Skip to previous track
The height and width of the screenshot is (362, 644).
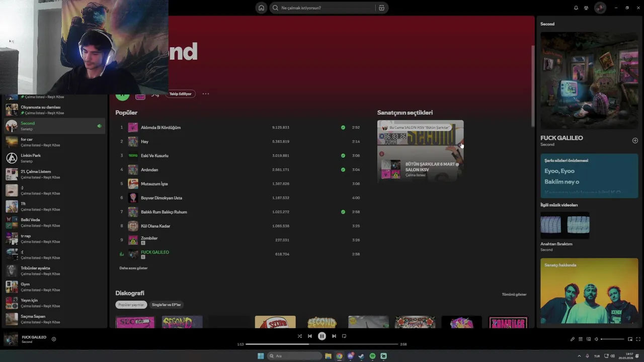tap(310, 336)
